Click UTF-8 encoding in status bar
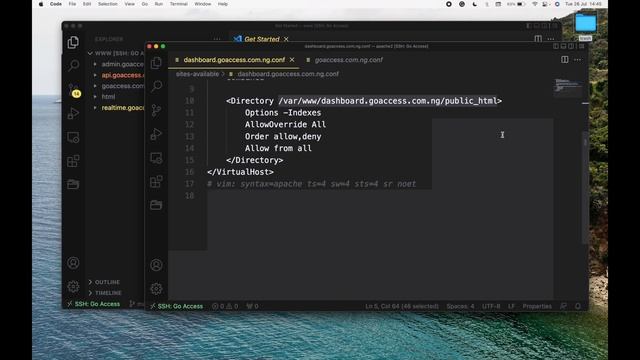This screenshot has height=360, width=640. click(491, 306)
